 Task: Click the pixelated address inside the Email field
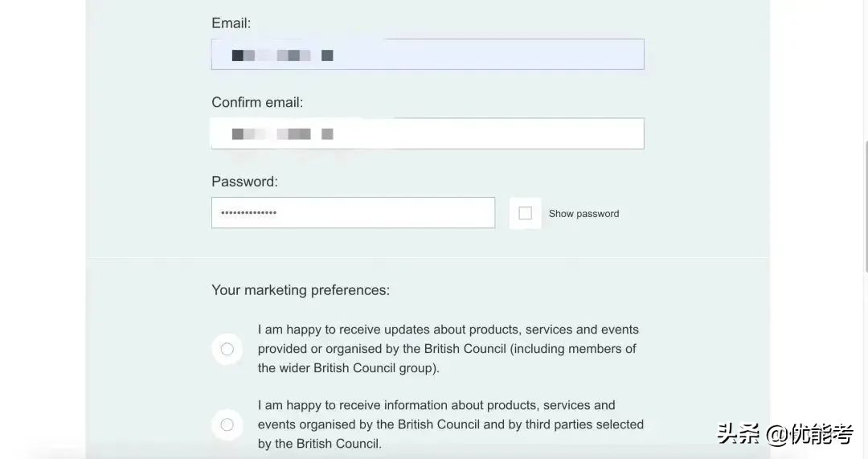tap(282, 55)
